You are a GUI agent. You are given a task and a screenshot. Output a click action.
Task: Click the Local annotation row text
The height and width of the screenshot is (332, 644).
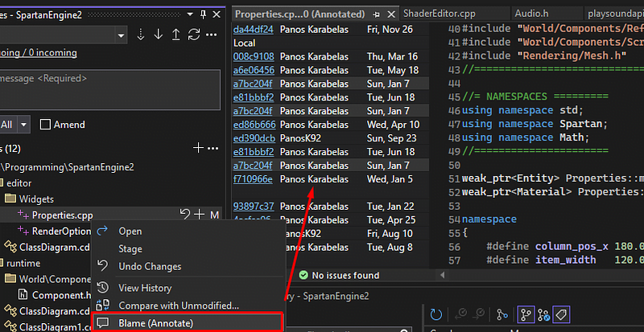tap(245, 43)
